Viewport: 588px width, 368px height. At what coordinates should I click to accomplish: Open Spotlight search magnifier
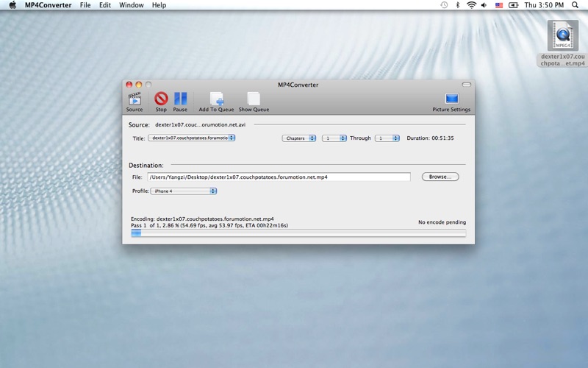[x=575, y=5]
